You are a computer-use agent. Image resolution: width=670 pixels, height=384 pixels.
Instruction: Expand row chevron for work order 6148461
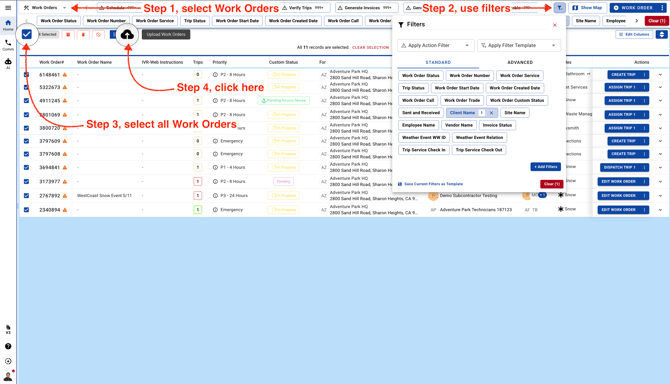[660, 75]
